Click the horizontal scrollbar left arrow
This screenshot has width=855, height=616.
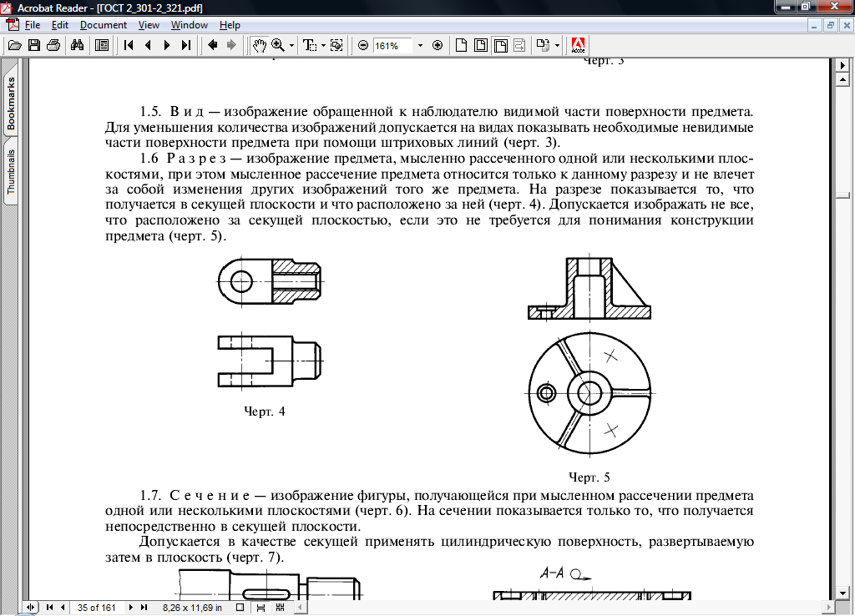(x=300, y=608)
